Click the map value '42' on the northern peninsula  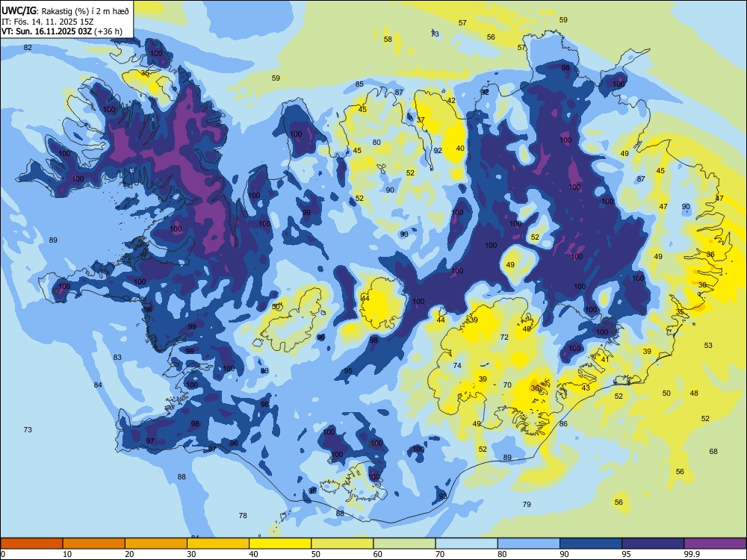click(x=451, y=101)
